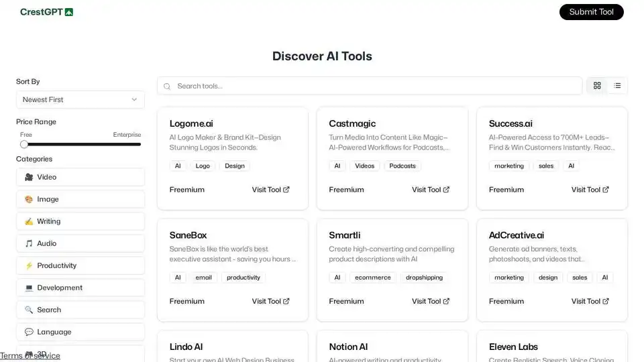Open the Lindo AI card title
This screenshot has height=362, width=644.
186,347
